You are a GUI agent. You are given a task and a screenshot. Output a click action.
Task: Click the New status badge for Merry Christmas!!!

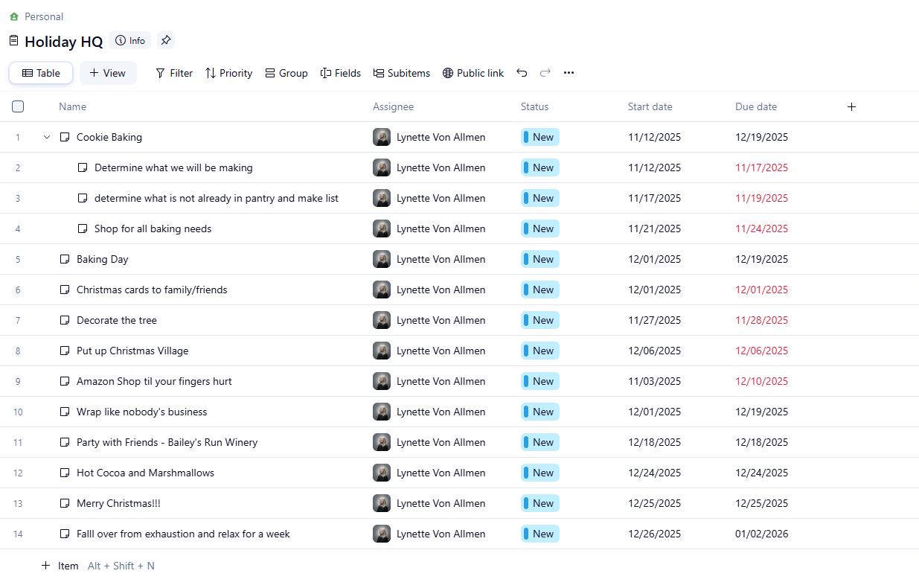(540, 503)
